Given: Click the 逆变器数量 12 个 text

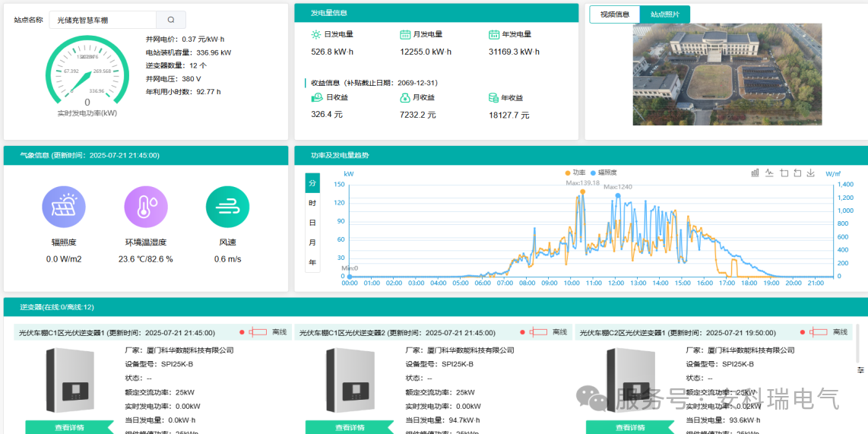Looking at the screenshot, I should [176, 65].
